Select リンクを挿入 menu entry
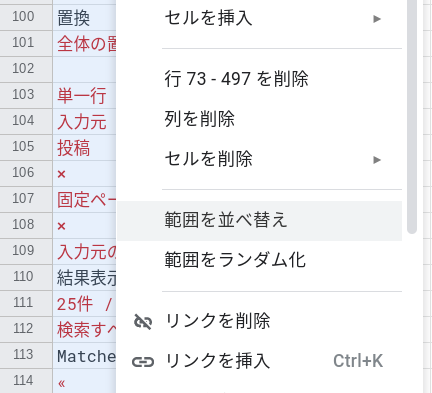This screenshot has height=393, width=432. pyautogui.click(x=260, y=361)
